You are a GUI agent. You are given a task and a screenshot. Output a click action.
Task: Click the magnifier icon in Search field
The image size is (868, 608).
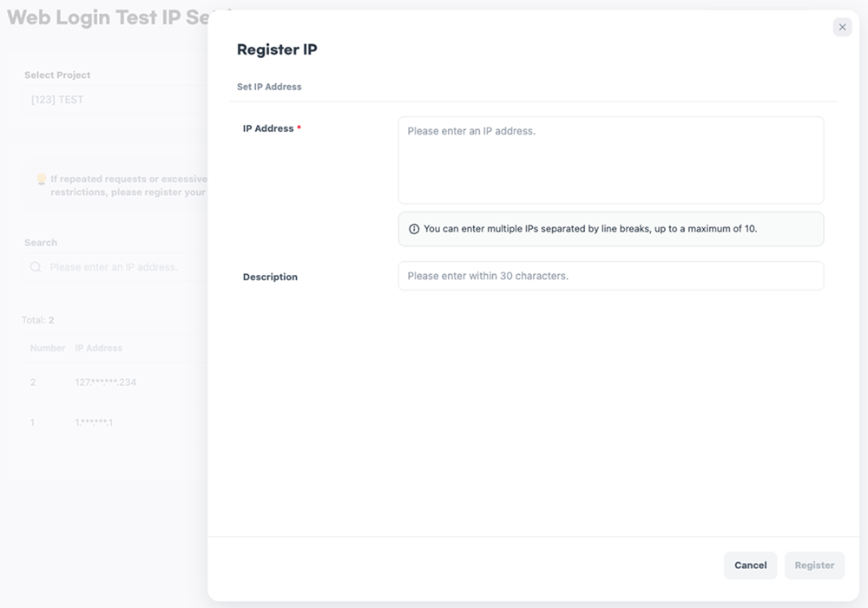point(36,267)
